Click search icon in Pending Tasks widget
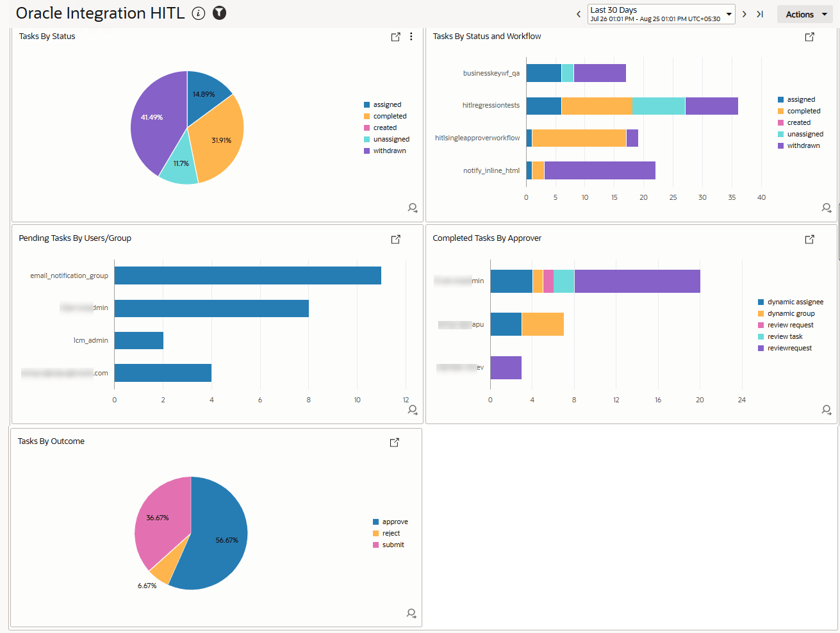Image resolution: width=840 pixels, height=633 pixels. click(x=413, y=409)
